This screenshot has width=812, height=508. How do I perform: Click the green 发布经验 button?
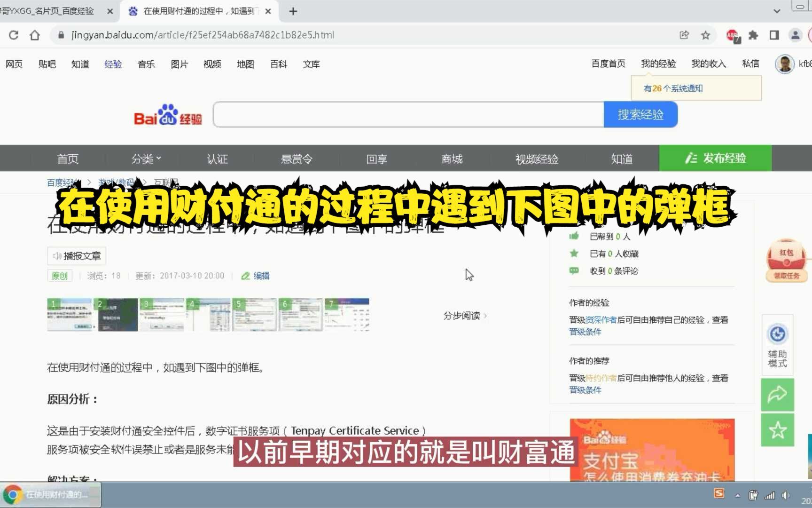coord(715,158)
